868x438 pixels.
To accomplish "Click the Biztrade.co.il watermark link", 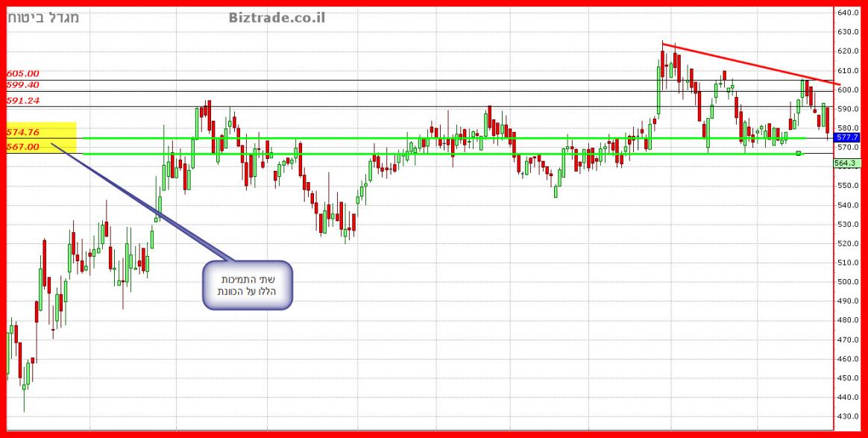I will pos(277,17).
